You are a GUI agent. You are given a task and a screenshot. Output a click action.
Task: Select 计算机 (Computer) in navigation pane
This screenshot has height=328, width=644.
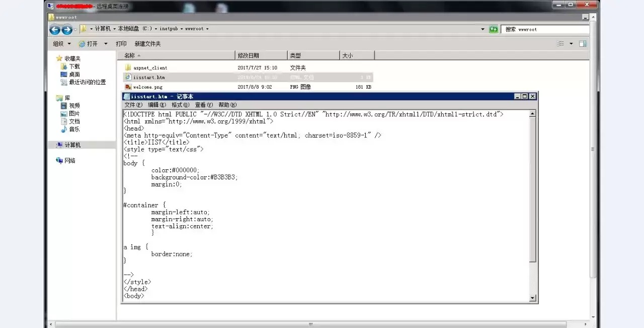72,145
